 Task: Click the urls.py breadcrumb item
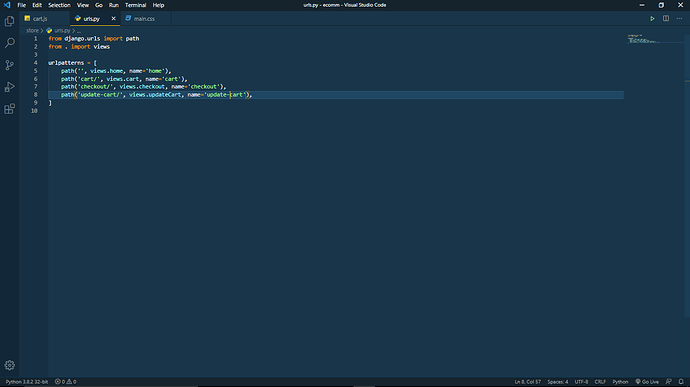pos(59,31)
